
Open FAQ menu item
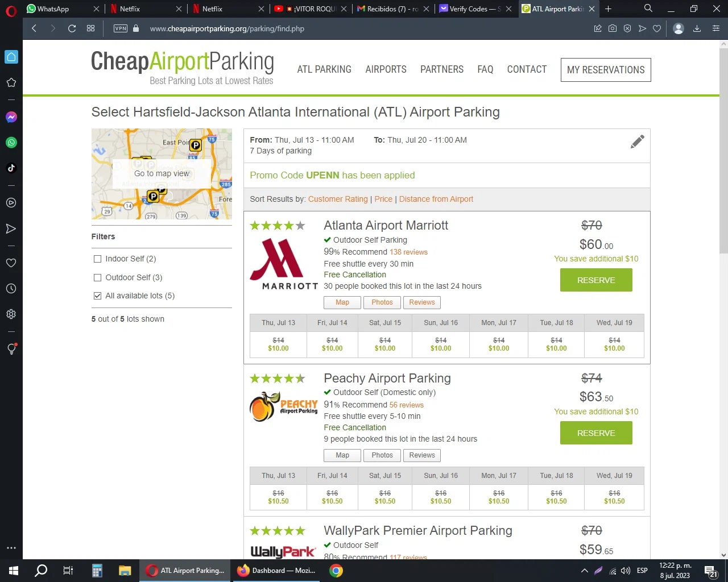coord(485,69)
